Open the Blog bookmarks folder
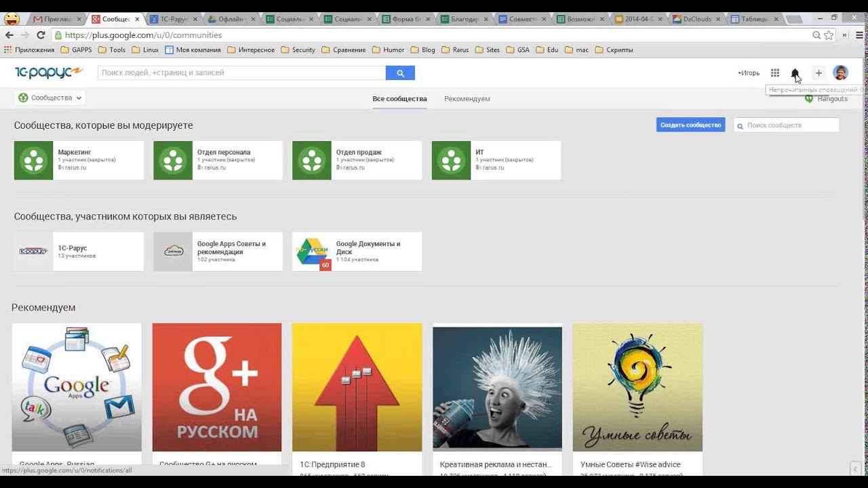Viewport: 868px width, 488px height. [422, 49]
